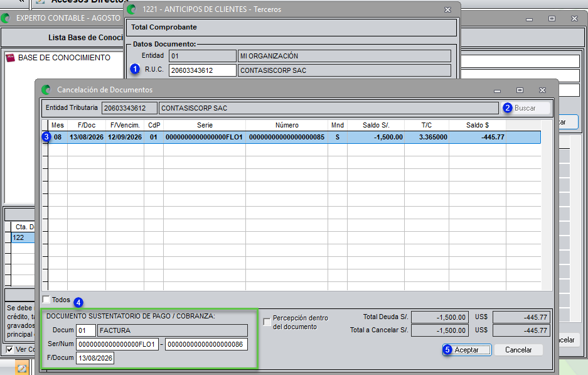Click the Saldo S/. column header

[x=376, y=126]
